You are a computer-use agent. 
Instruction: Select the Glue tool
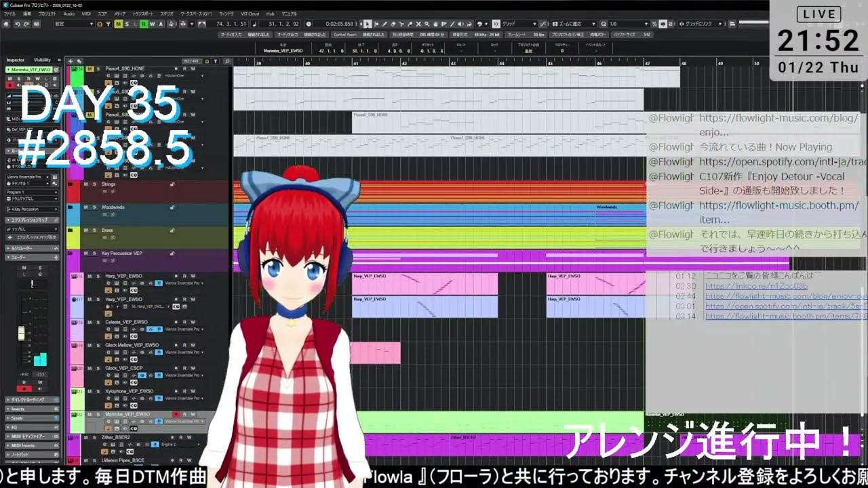410,24
